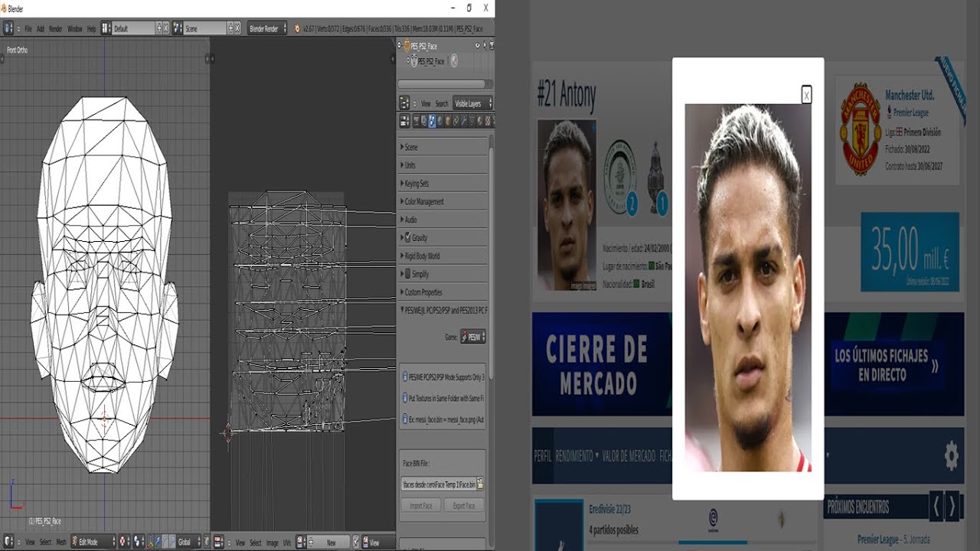980x551 pixels.
Task: Click the 3D view editor type icon
Action: click(x=8, y=542)
